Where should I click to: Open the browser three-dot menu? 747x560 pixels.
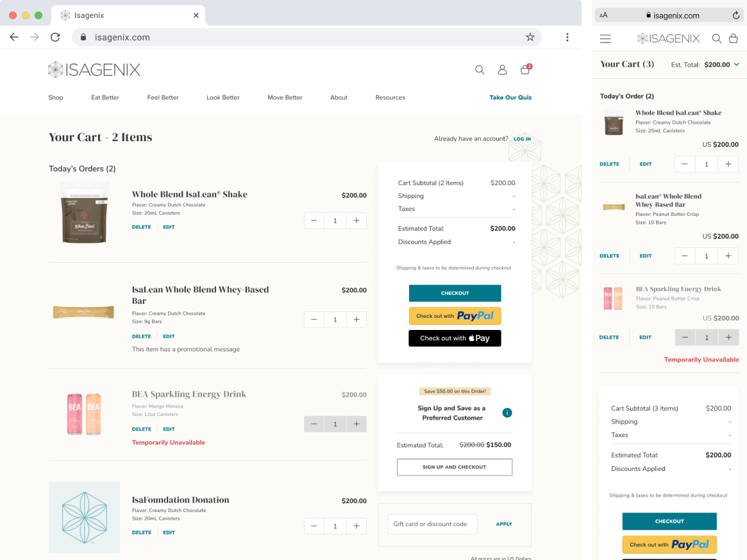click(567, 37)
